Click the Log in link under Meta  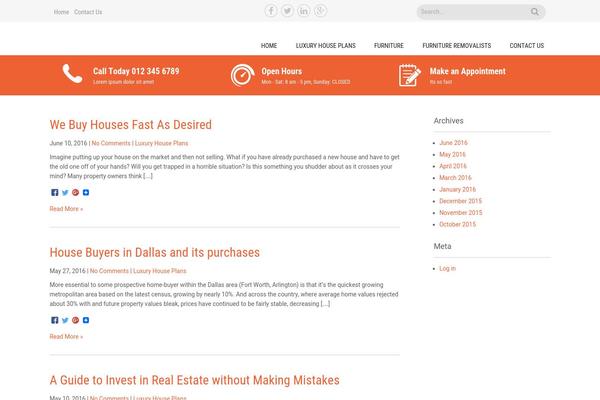pyautogui.click(x=447, y=269)
